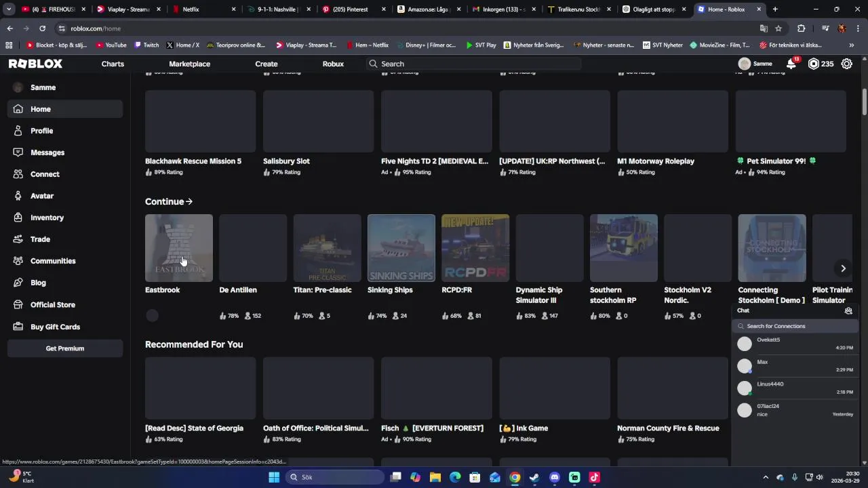Open the Roblox logo home link
The height and width of the screenshot is (488, 868).
click(35, 64)
